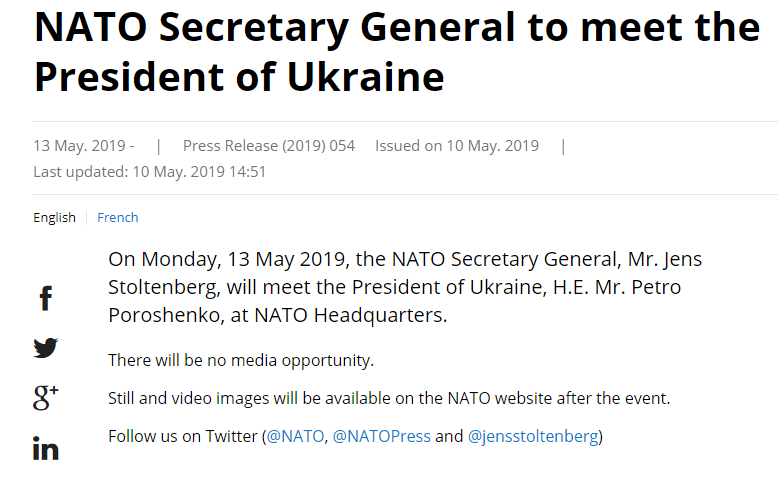Screen dimensions: 778x481
Task: Click the Press Release (2019) 054 label
Action: coord(269,146)
